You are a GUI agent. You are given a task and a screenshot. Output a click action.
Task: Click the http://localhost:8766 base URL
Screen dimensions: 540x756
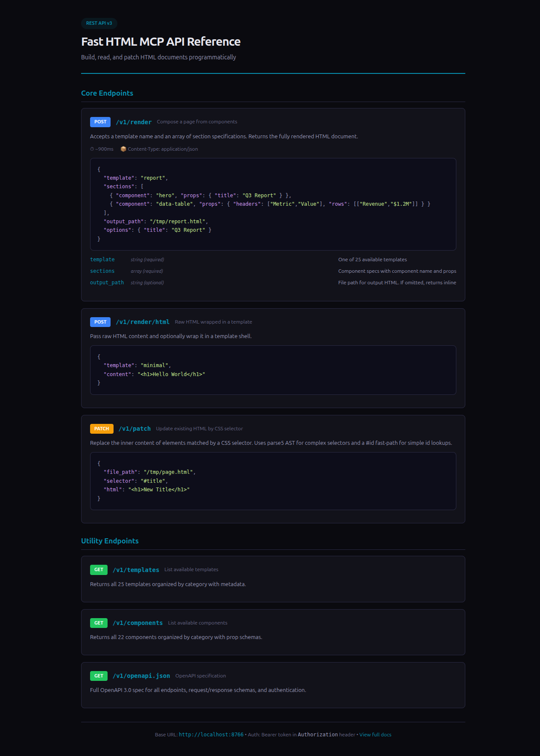[x=211, y=735]
